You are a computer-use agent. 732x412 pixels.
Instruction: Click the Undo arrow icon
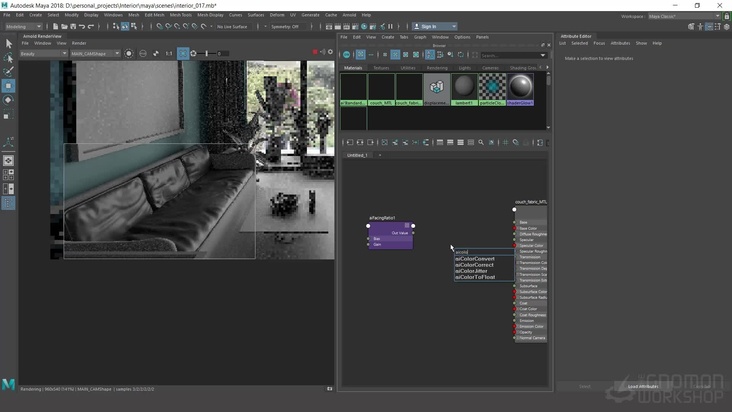coord(82,27)
